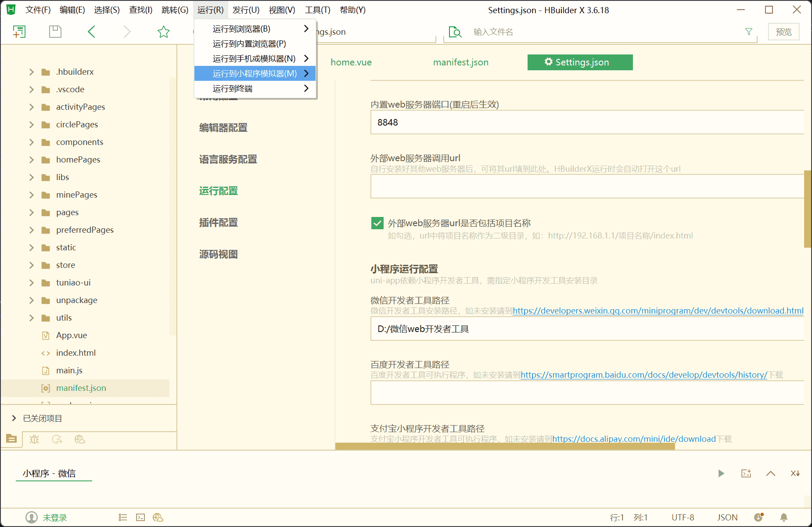Image resolution: width=812 pixels, height=527 pixels.
Task: Select the Settings.json tab
Action: tap(580, 62)
